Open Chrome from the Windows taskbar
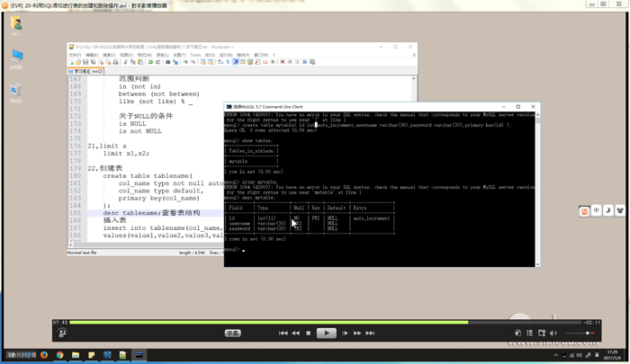Viewport: 630px width, 364px height. tap(59, 356)
